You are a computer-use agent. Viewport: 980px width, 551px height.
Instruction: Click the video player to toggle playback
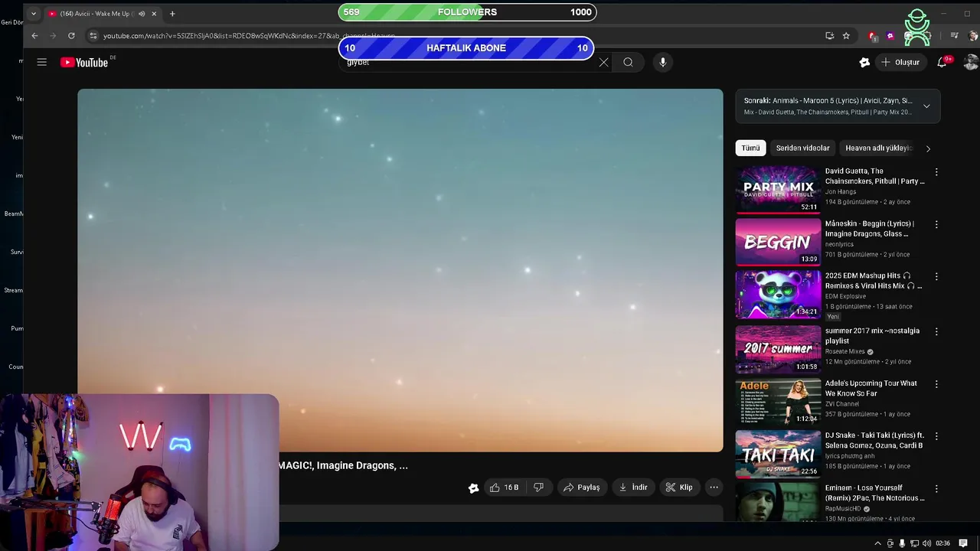coord(400,270)
